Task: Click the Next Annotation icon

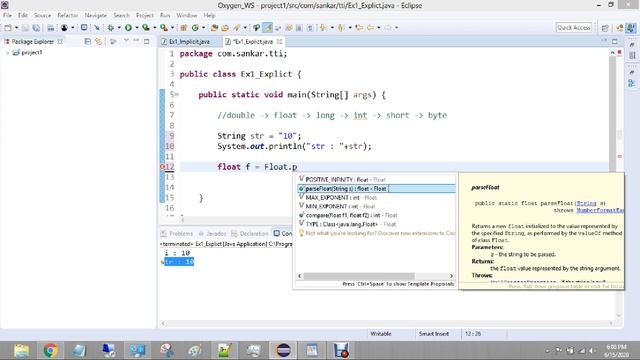Action: click(323, 28)
